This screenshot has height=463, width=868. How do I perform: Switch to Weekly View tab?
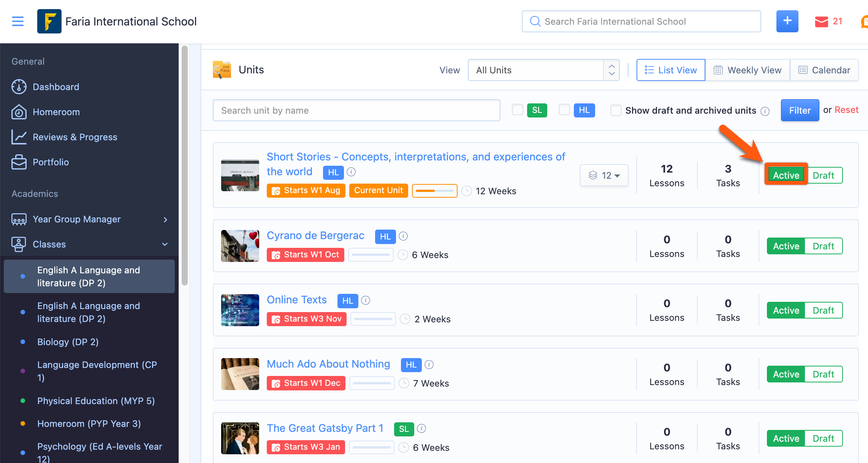point(748,70)
